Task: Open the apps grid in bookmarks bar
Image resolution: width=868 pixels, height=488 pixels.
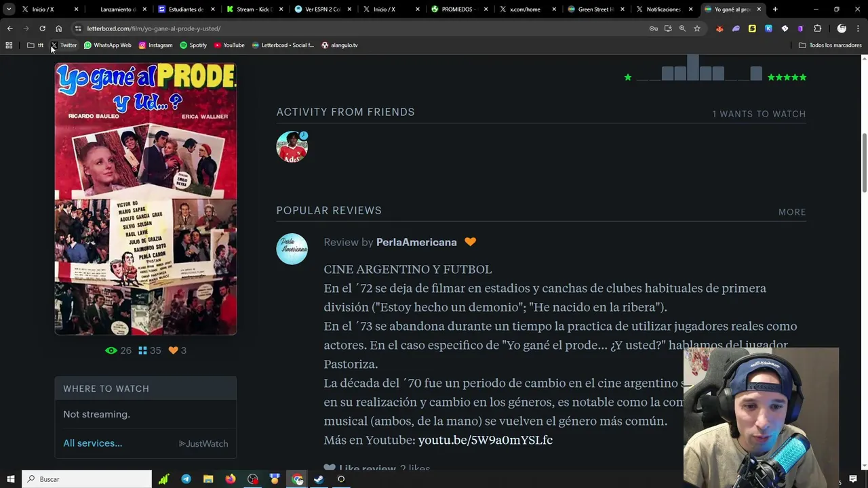Action: pos(9,45)
